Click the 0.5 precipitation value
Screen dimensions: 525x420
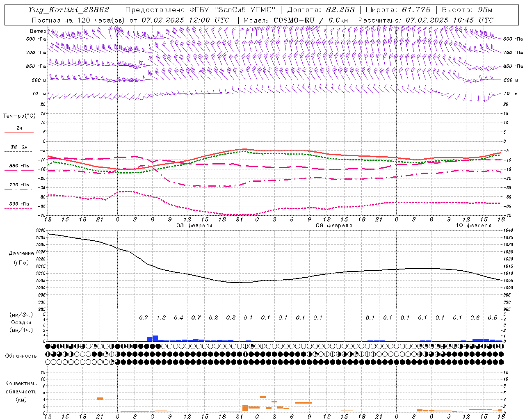coord(493,317)
